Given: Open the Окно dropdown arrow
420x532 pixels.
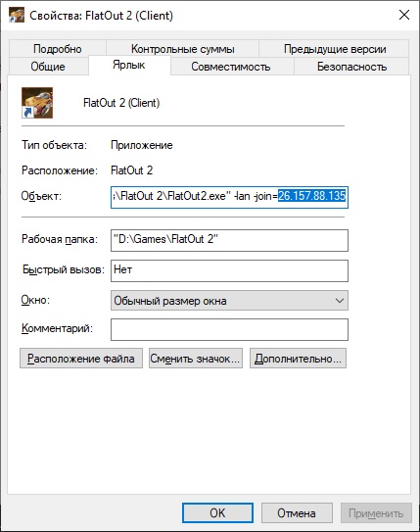Looking at the screenshot, I should pos(340,301).
